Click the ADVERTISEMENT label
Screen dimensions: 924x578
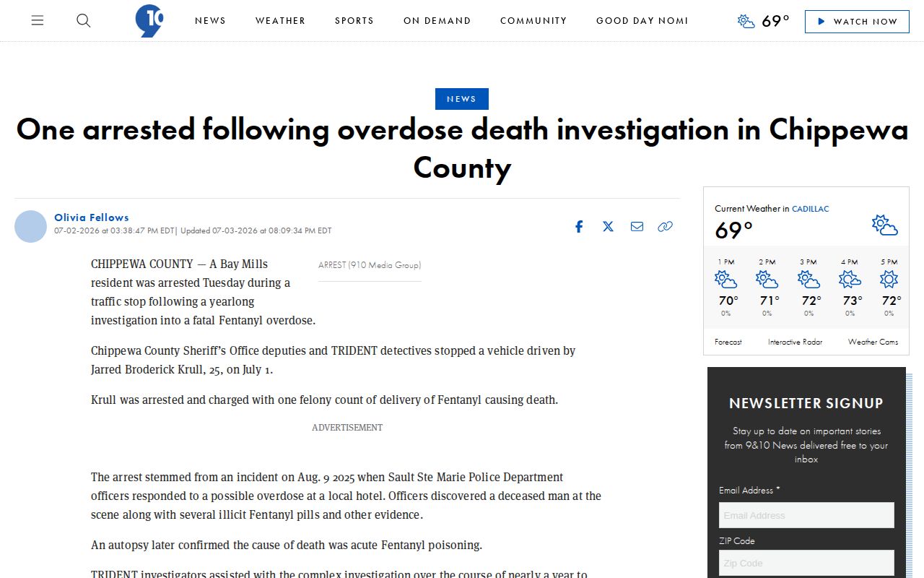[x=347, y=428]
